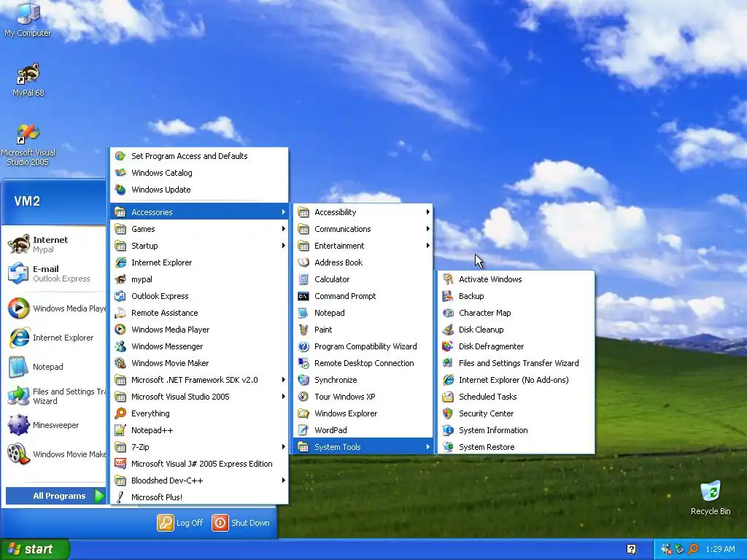Viewport: 747px width, 560px height.
Task: Click the Windows start button
Action: [x=34, y=549]
